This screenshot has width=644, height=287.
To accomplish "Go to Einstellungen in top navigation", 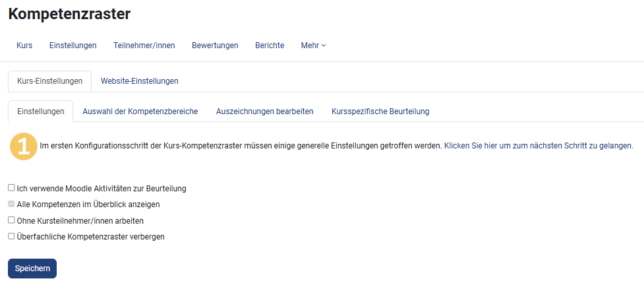I will 73,46.
